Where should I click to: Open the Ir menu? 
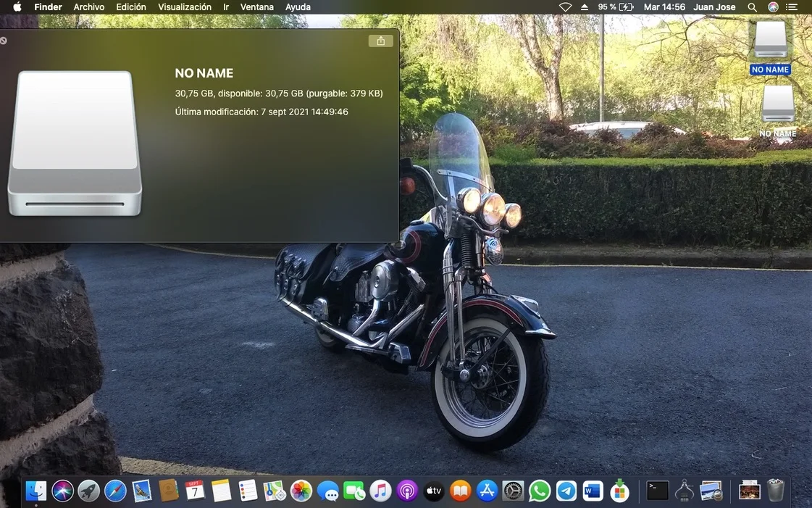tap(226, 7)
